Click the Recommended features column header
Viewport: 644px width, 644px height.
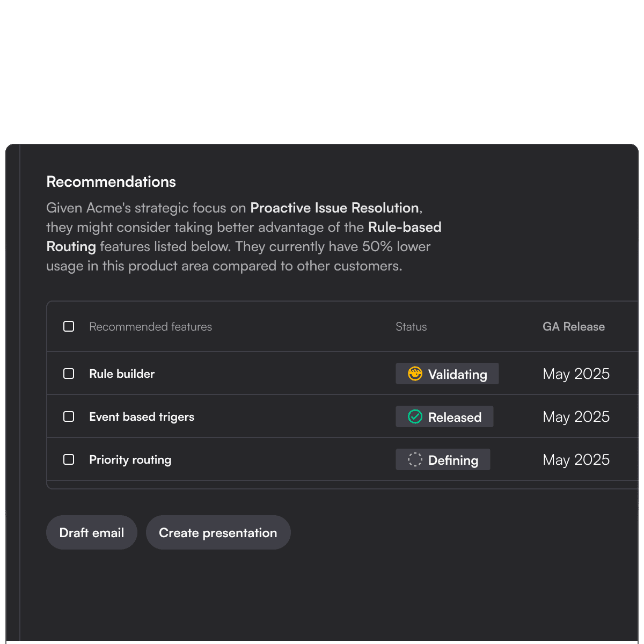150,326
